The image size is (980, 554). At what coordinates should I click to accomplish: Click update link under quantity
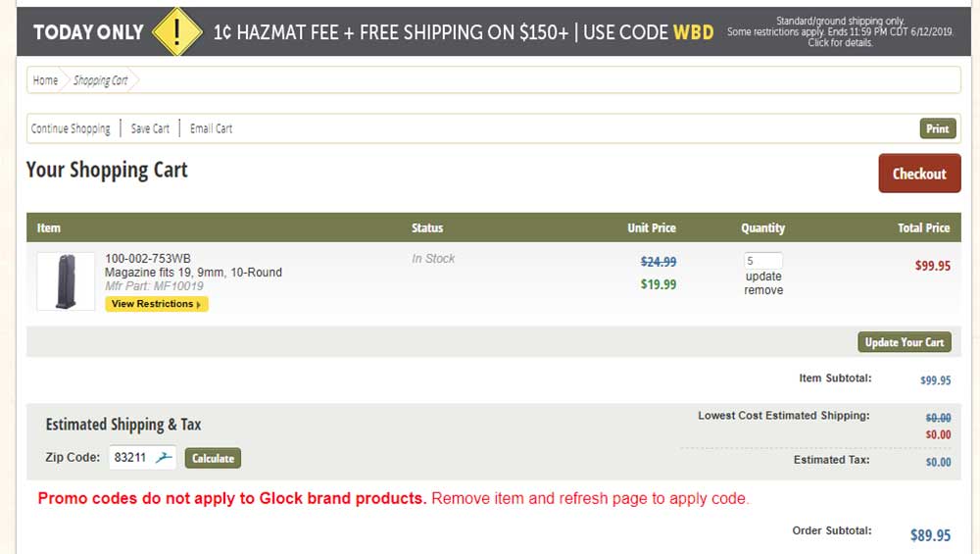pos(763,277)
